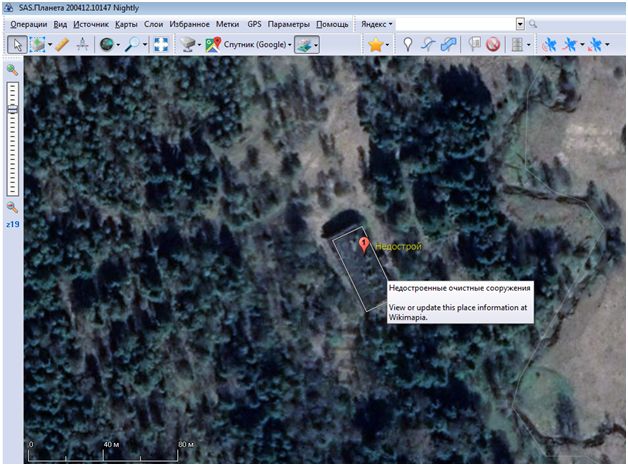This screenshot has width=628, height=466.
Task: Open the magnifier zoom tool
Action: (x=132, y=44)
